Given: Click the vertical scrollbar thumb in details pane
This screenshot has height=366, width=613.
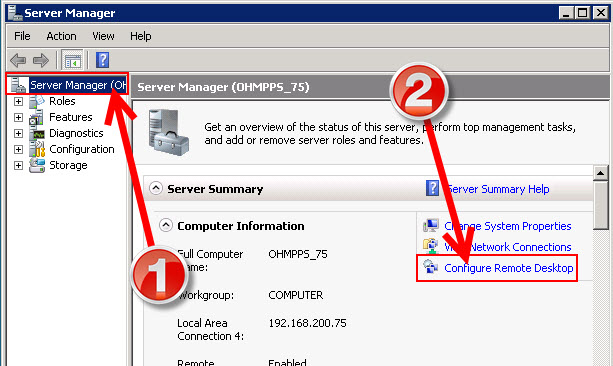Looking at the screenshot, I should tap(600, 205).
